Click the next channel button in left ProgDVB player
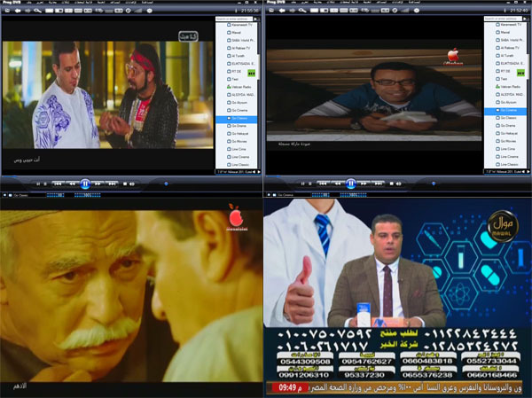The height and width of the screenshot is (398, 532). click(x=112, y=183)
